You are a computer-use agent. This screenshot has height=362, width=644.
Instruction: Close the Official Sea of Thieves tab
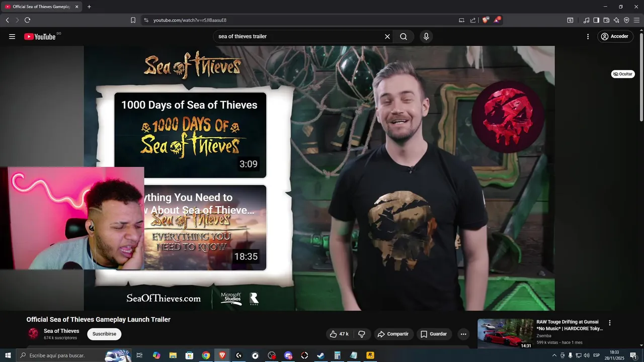coord(77,7)
